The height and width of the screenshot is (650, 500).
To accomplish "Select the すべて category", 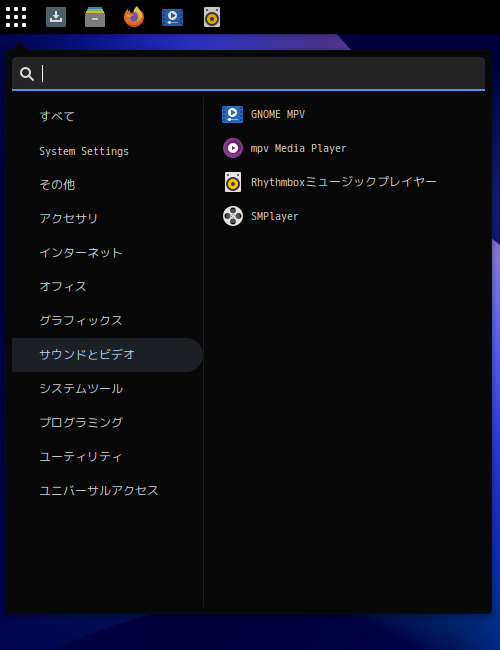I will pyautogui.click(x=107, y=116).
